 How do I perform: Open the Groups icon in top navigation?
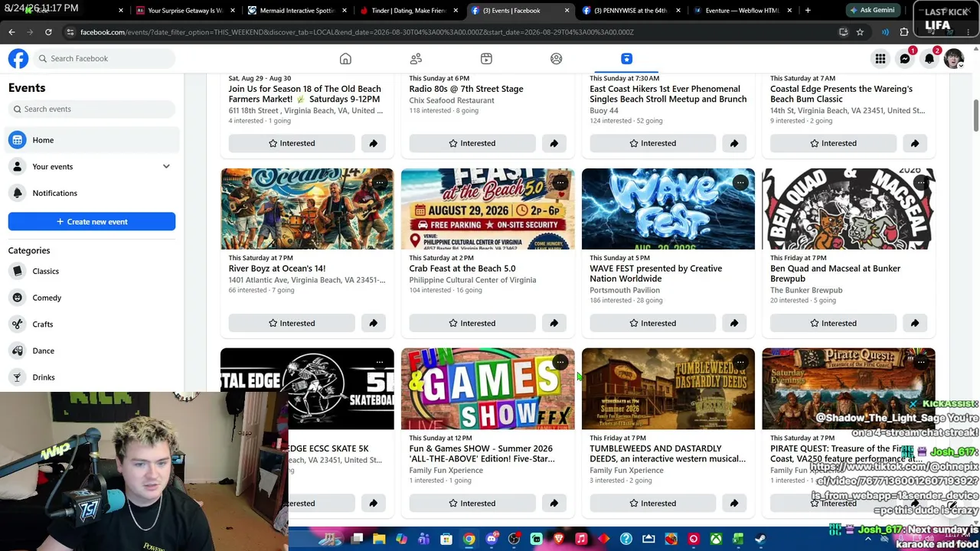[557, 59]
